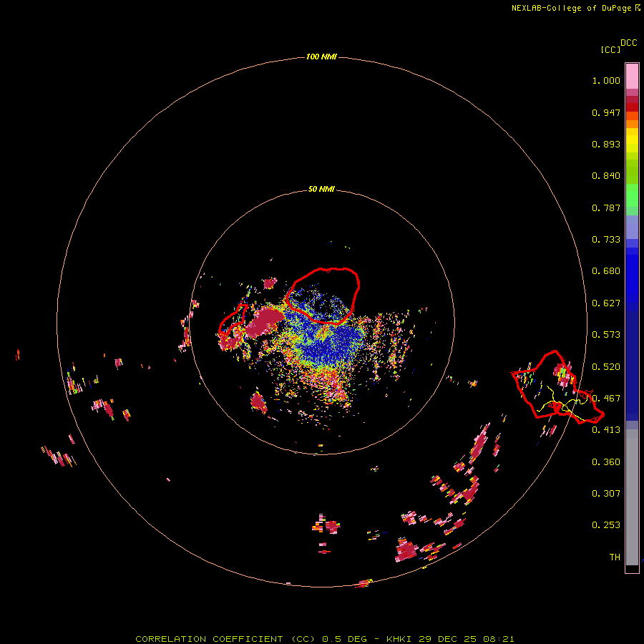This screenshot has width=644, height=644.
Task: Click the TH threshold label
Action: pyautogui.click(x=615, y=557)
